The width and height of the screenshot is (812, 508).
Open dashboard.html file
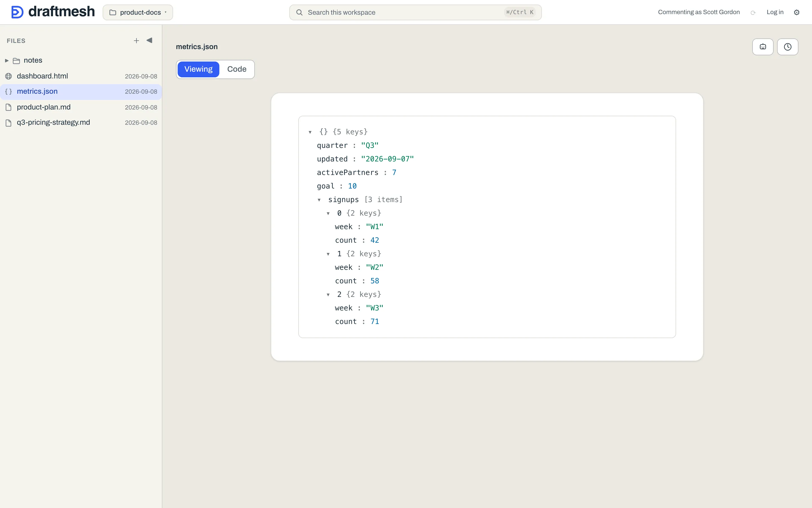coord(81,76)
